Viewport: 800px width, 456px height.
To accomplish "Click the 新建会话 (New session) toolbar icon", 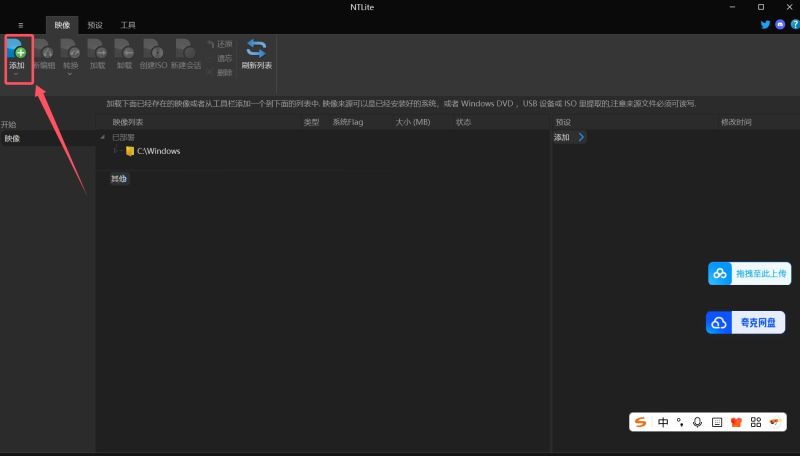I will click(x=185, y=49).
